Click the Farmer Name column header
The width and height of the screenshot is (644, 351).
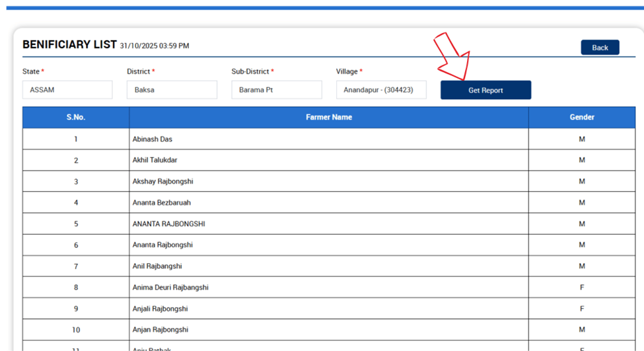click(328, 117)
